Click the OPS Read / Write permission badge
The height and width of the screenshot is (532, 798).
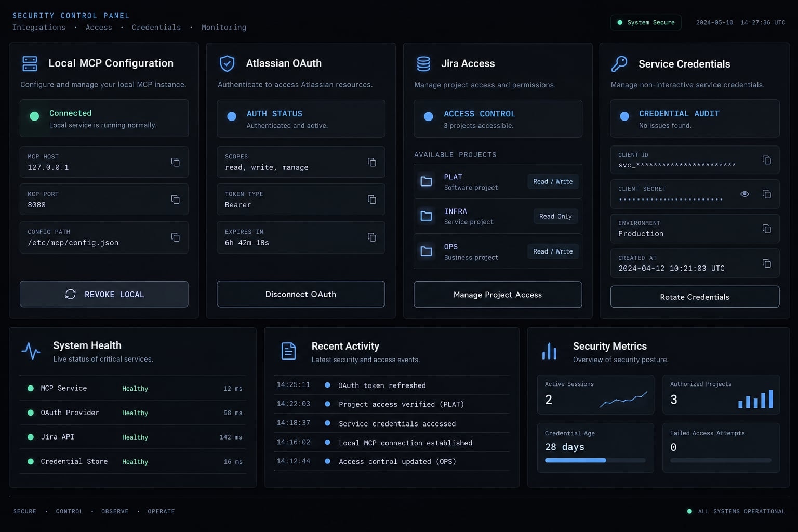tap(553, 251)
